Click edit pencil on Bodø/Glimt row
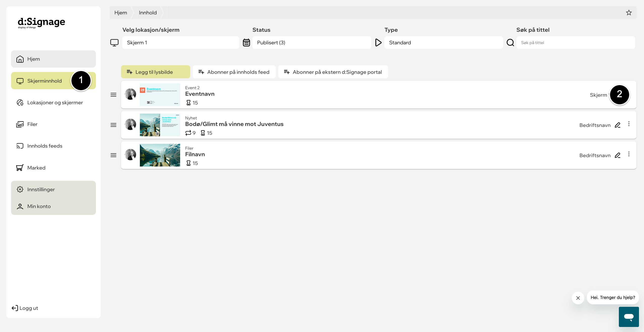Viewport: 644px width, 332px height. point(618,125)
